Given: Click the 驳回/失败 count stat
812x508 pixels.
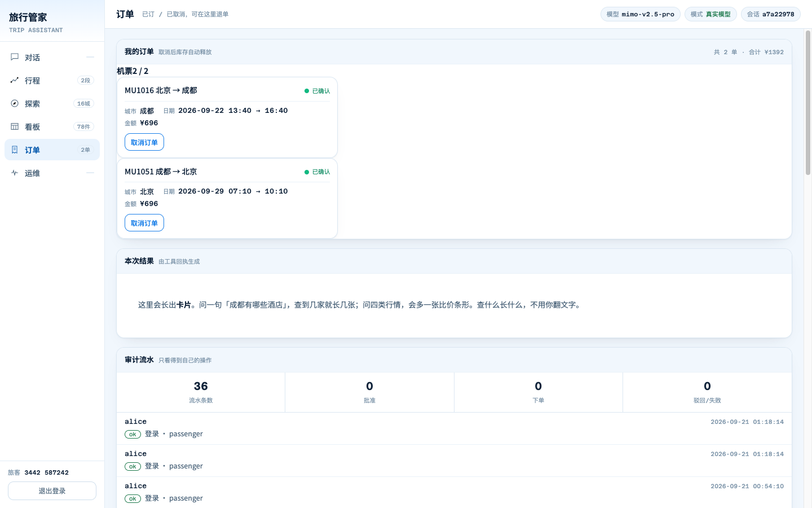Looking at the screenshot, I should tap(707, 392).
